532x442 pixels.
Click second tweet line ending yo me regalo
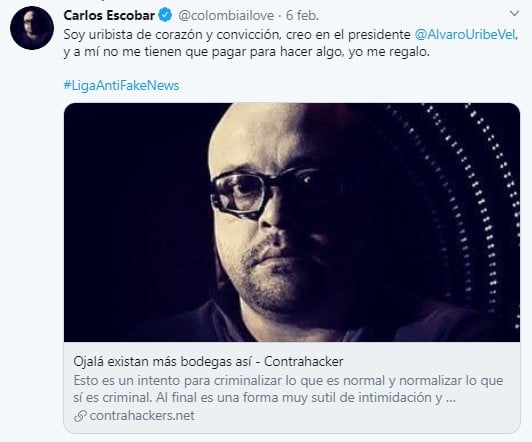[247, 52]
